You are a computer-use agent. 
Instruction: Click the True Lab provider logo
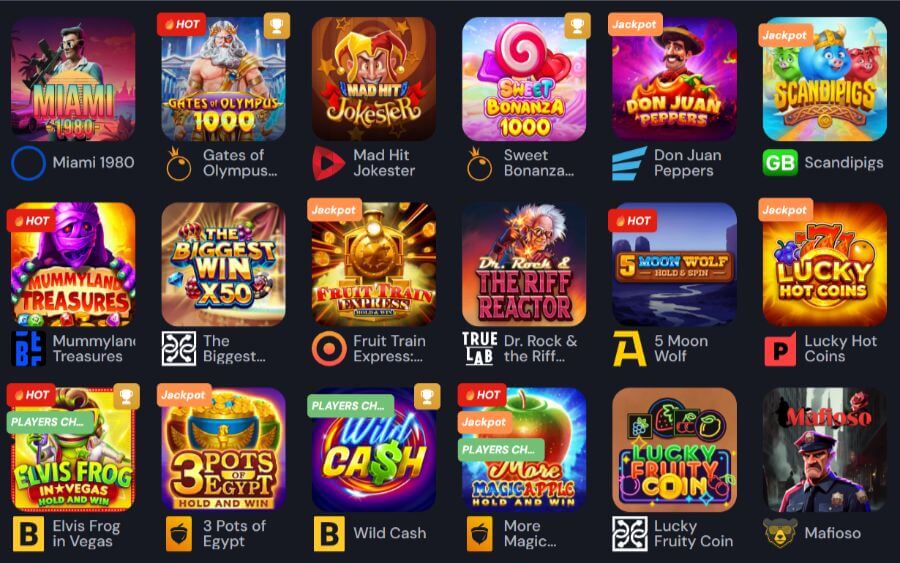480,348
